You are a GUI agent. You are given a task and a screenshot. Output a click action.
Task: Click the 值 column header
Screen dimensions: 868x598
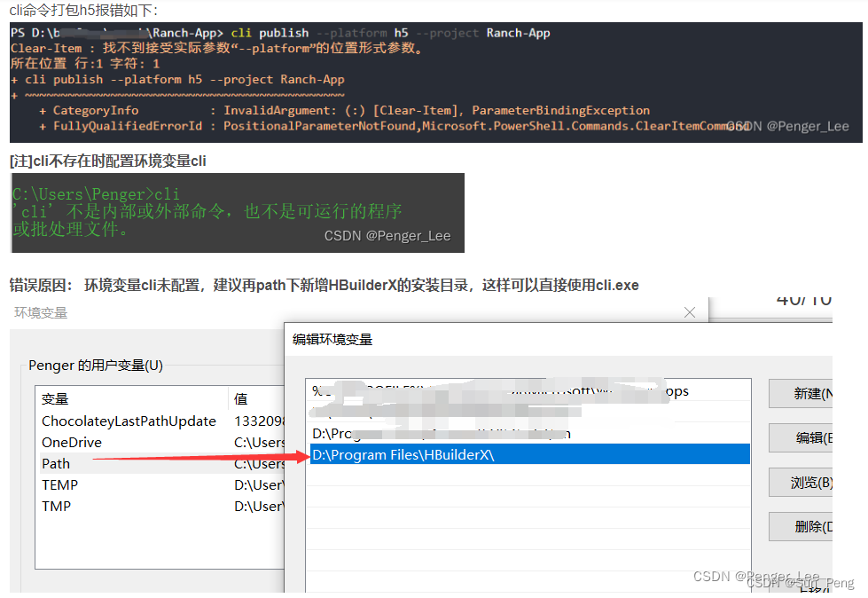(256, 398)
